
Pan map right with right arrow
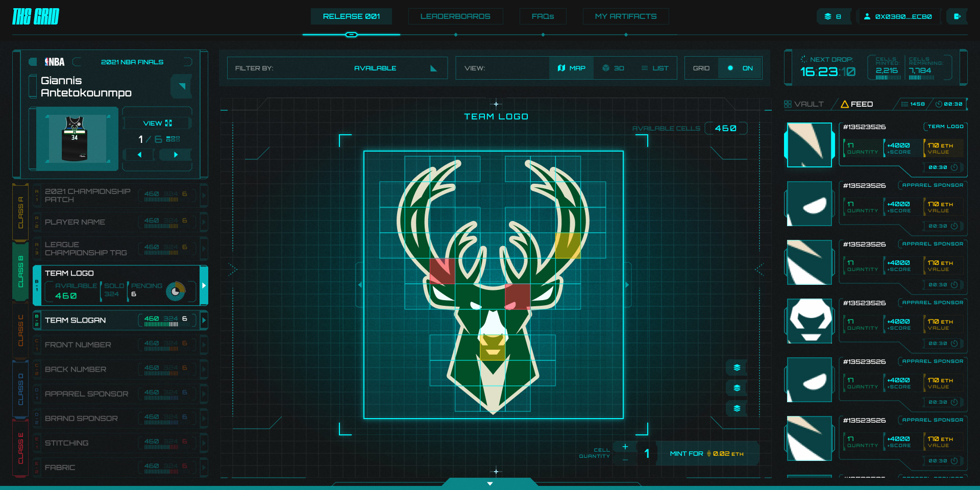(x=627, y=285)
